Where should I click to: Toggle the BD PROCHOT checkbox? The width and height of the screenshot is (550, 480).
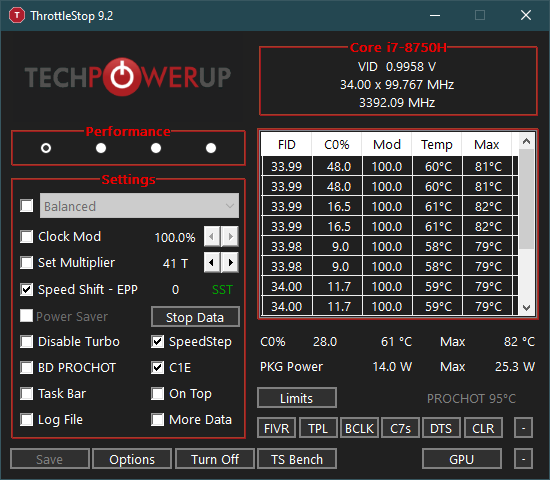tap(27, 367)
